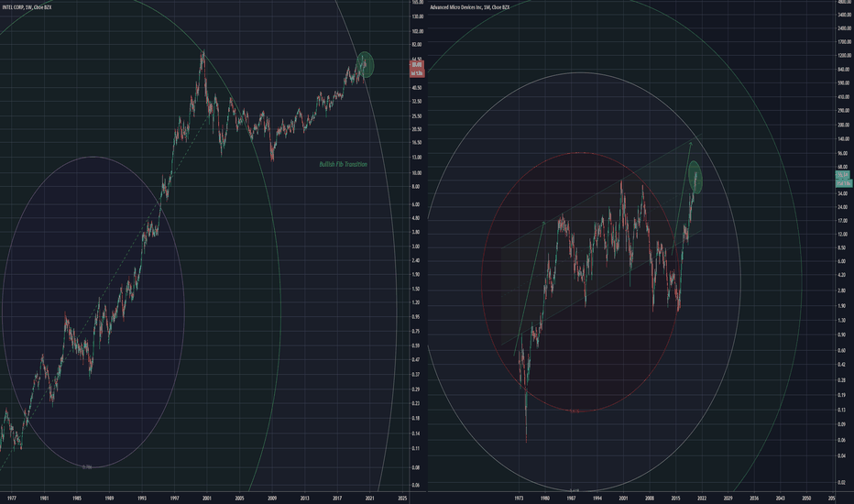Click the 40.50 price level on Intel axis
This screenshot has width=854, height=504.
[417, 88]
